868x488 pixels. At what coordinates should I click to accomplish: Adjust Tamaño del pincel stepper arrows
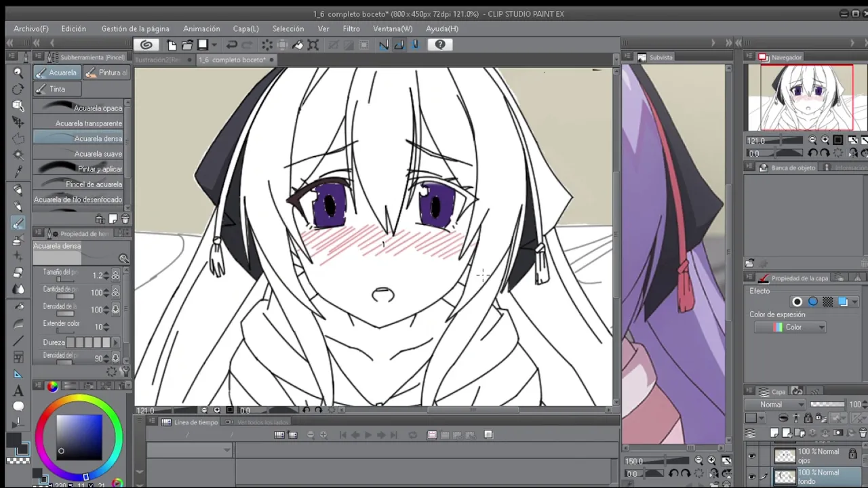click(106, 276)
